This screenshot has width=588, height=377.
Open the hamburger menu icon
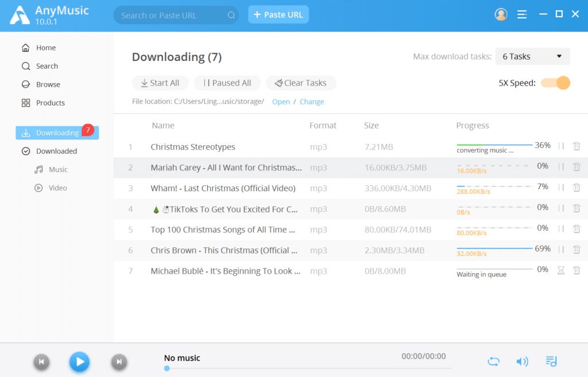522,14
